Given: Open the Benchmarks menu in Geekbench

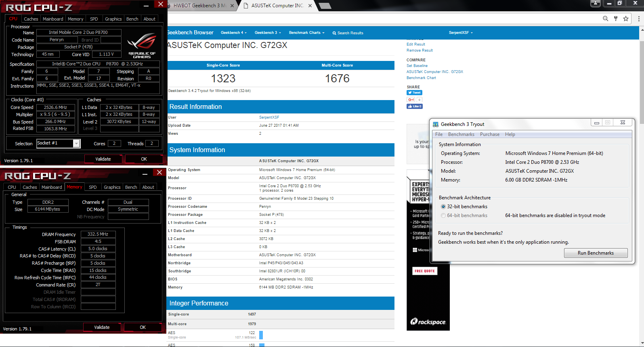Looking at the screenshot, I should [461, 134].
